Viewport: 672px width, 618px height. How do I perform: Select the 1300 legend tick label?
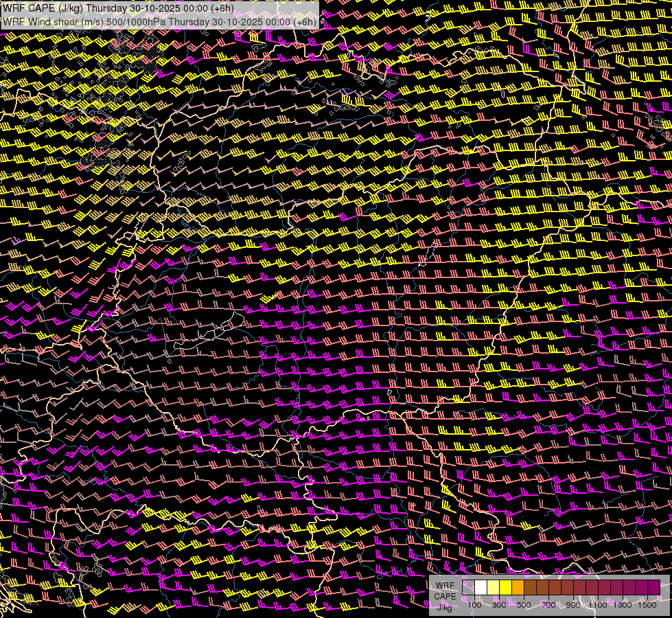click(623, 604)
